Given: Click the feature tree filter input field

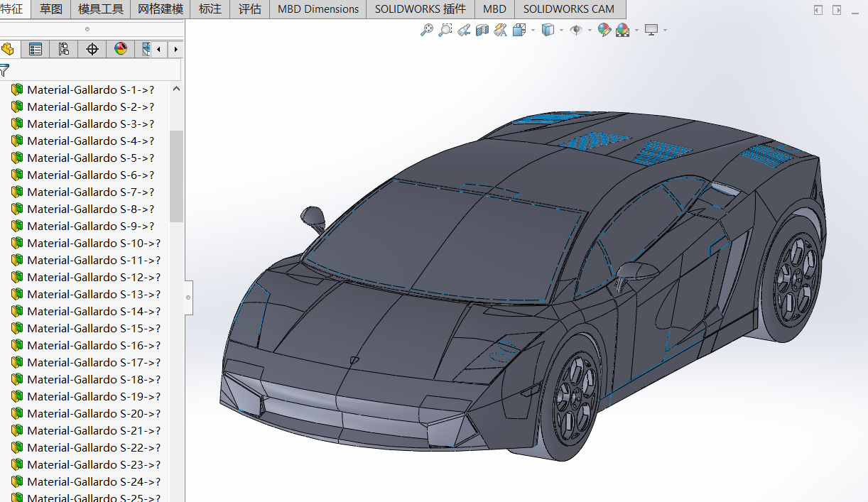Looking at the screenshot, I should pos(95,70).
